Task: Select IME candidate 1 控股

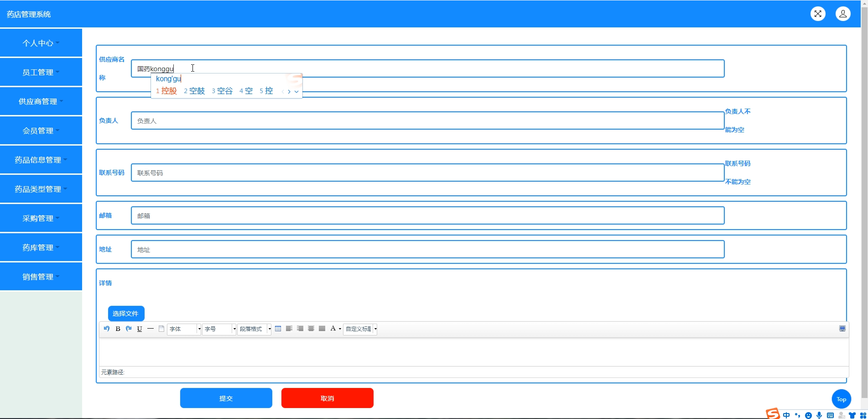Action: tap(166, 91)
